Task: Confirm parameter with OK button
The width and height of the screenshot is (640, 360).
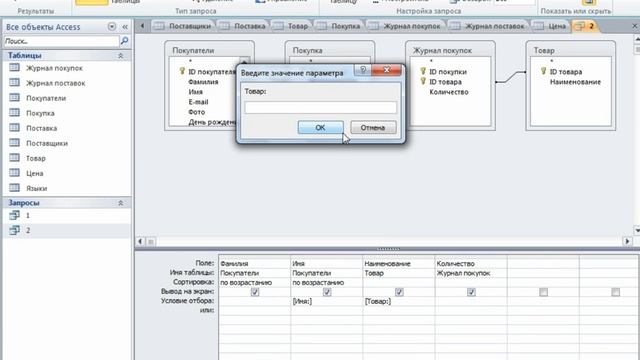Action: 320,127
